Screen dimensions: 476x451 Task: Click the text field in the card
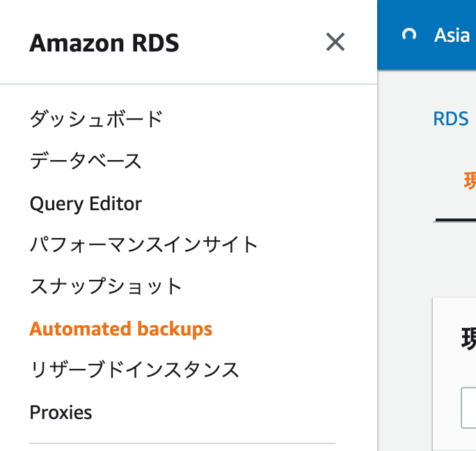[x=468, y=408]
